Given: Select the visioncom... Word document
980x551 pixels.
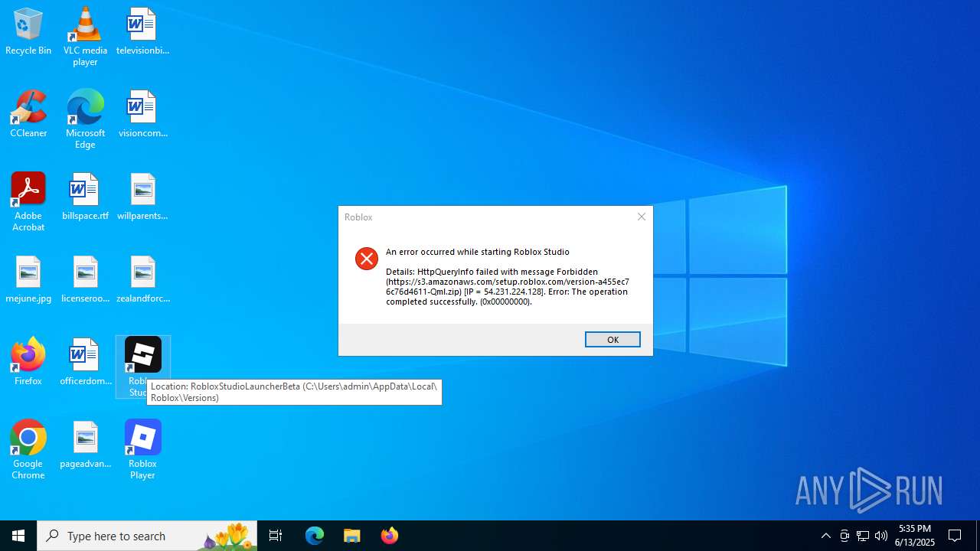Looking at the screenshot, I should tap(142, 114).
